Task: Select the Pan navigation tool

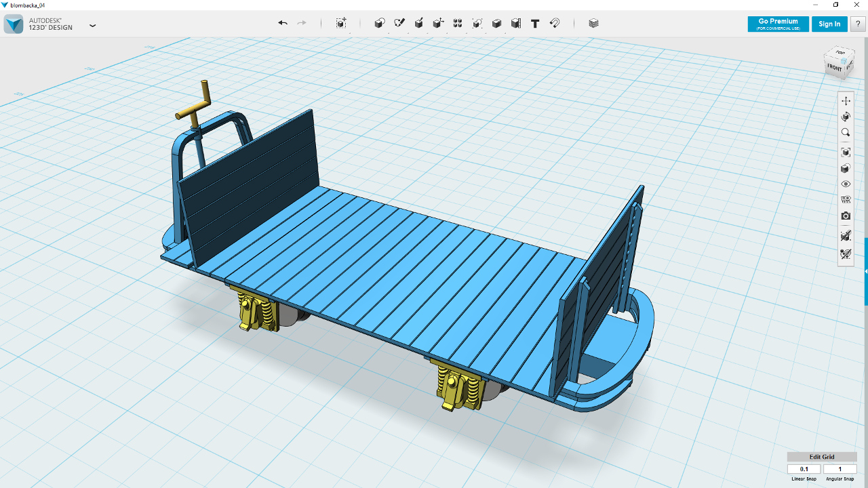Action: 846,101
